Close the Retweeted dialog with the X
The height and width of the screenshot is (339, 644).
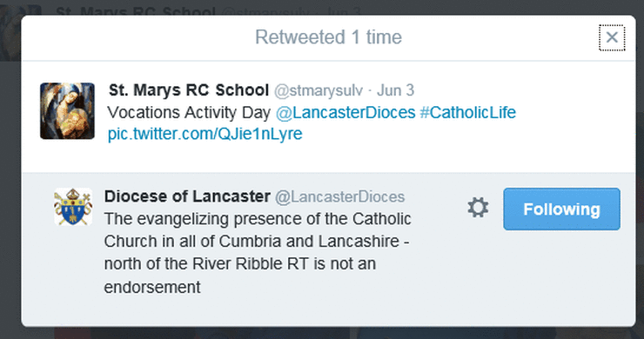tap(612, 37)
